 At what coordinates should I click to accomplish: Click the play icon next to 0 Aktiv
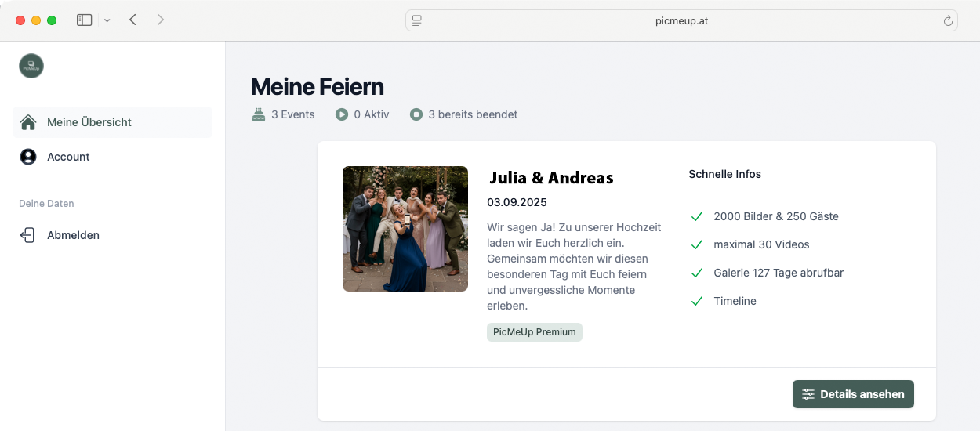coord(342,114)
